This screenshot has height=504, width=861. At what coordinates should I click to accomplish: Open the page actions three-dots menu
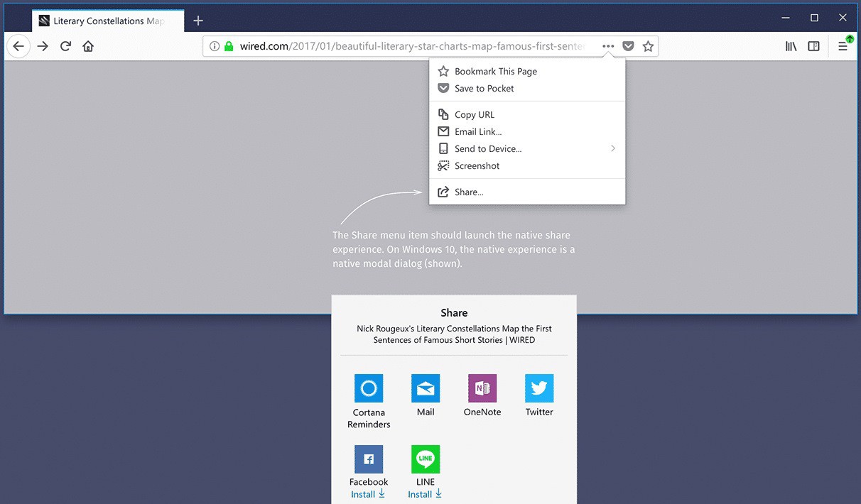608,46
